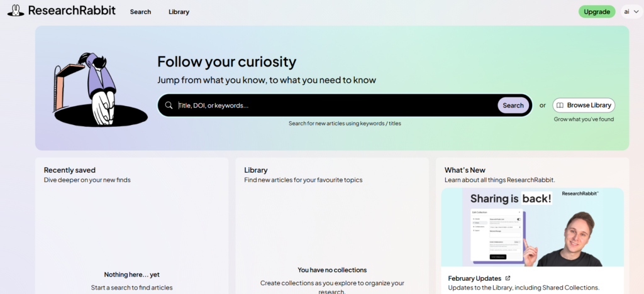Image resolution: width=644 pixels, height=294 pixels.
Task: Click the Library panel heading
Action: pos(256,170)
